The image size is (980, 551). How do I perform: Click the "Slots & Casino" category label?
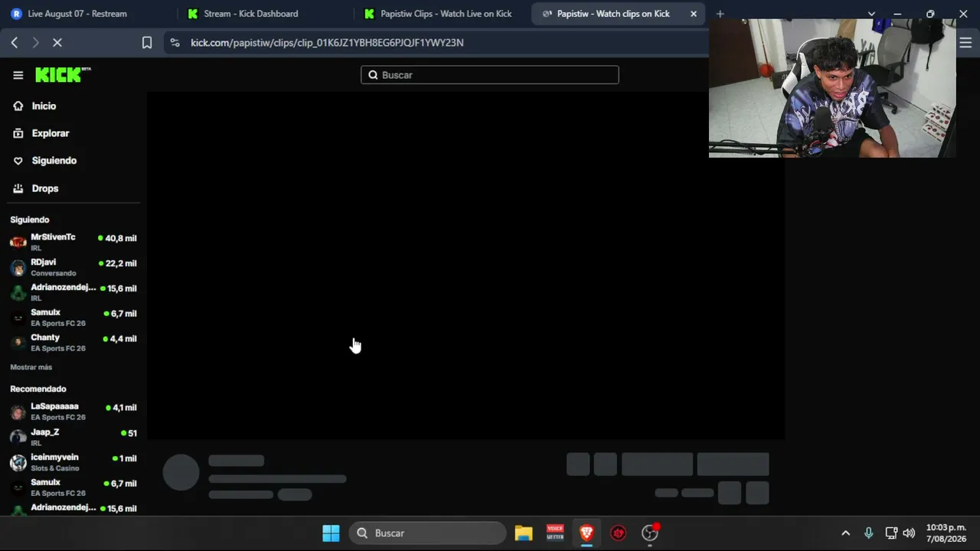pyautogui.click(x=55, y=468)
